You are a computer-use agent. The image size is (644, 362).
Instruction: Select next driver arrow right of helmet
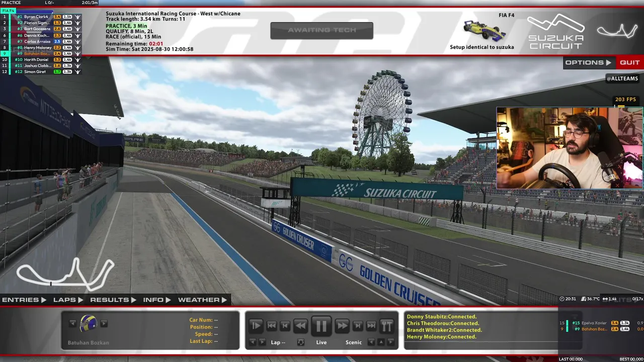[104, 323]
